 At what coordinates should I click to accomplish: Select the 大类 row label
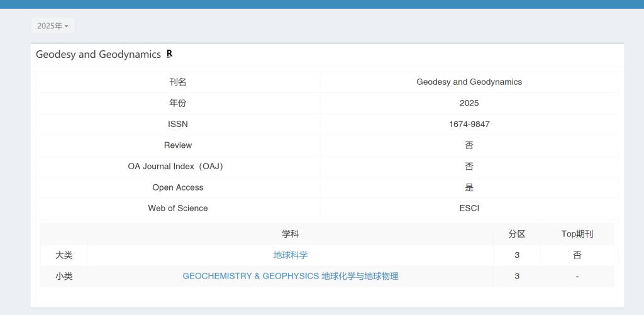64,255
